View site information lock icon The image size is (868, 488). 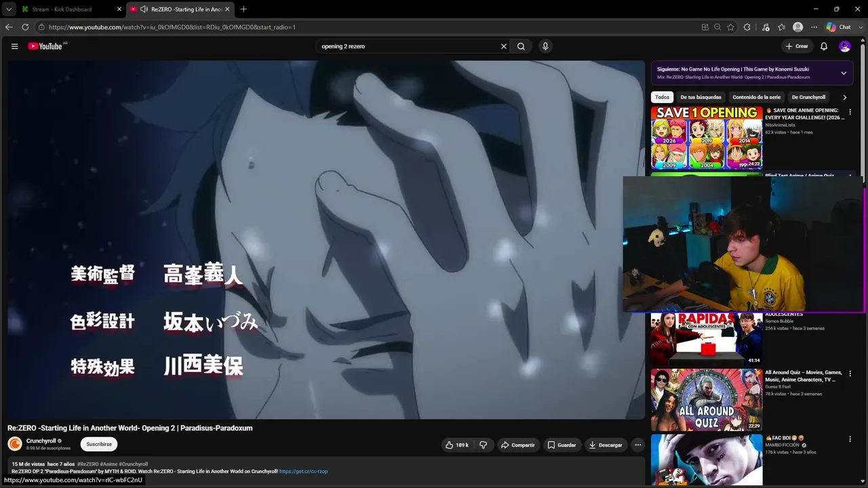[x=41, y=27]
